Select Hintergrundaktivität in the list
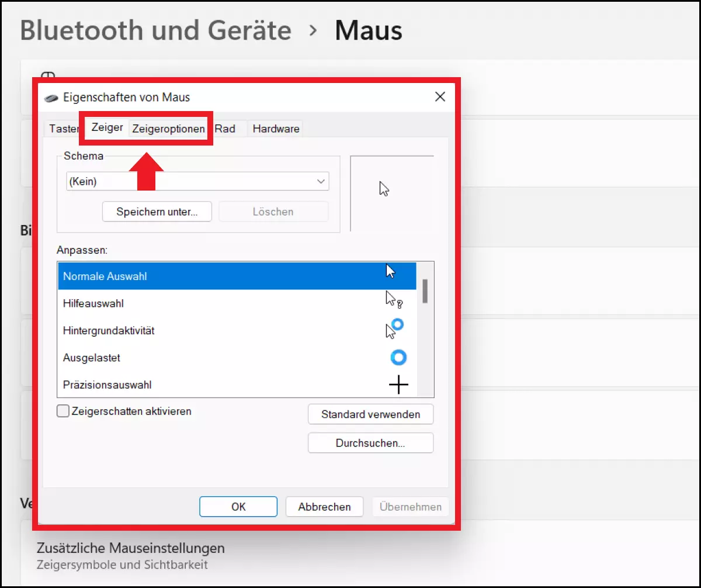Viewport: 701px width, 588px height. [x=237, y=330]
